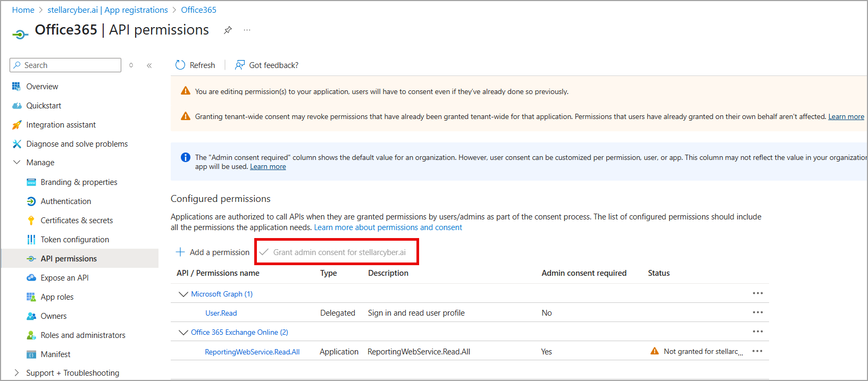Screen dimensions: 868x381
Task: Click the pin icon beside the page title
Action: point(228,30)
